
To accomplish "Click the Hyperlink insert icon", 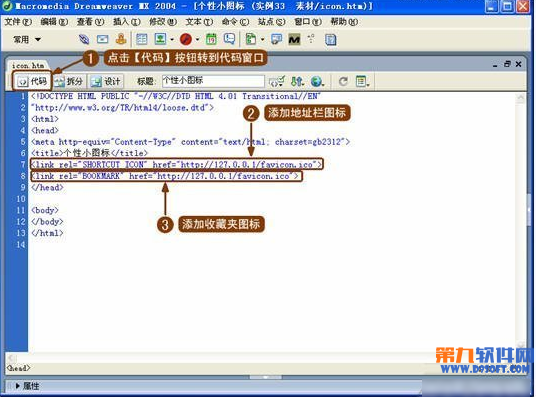I will pos(84,39).
